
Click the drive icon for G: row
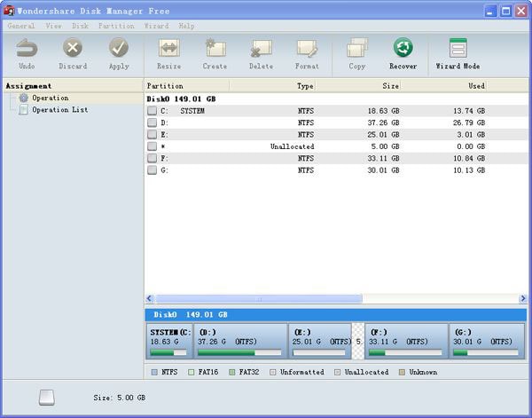152,170
